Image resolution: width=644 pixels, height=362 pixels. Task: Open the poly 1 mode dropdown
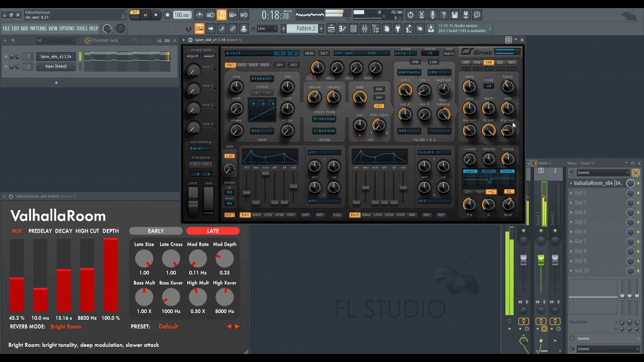[406, 53]
